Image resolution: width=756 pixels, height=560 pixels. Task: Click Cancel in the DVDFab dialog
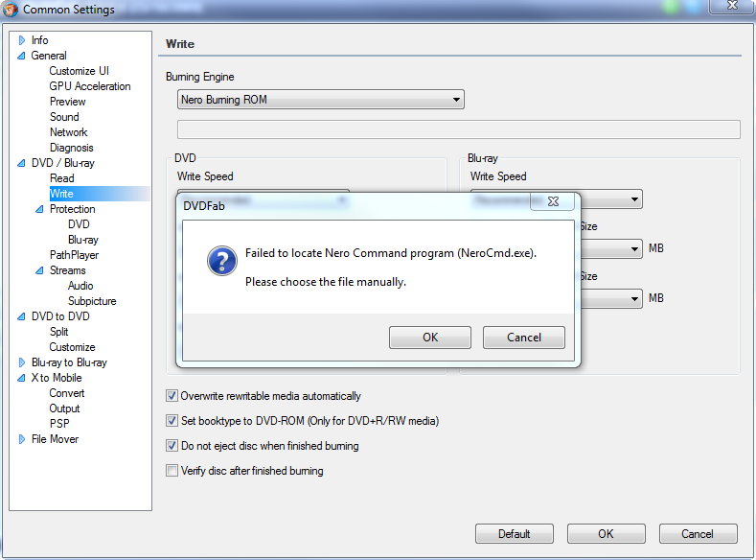[x=524, y=338]
